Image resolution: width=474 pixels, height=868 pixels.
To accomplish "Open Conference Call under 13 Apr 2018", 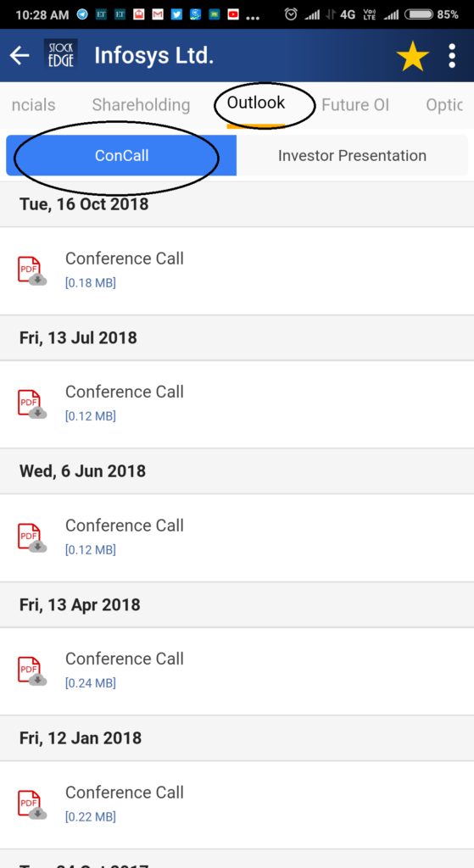I will 125,658.
